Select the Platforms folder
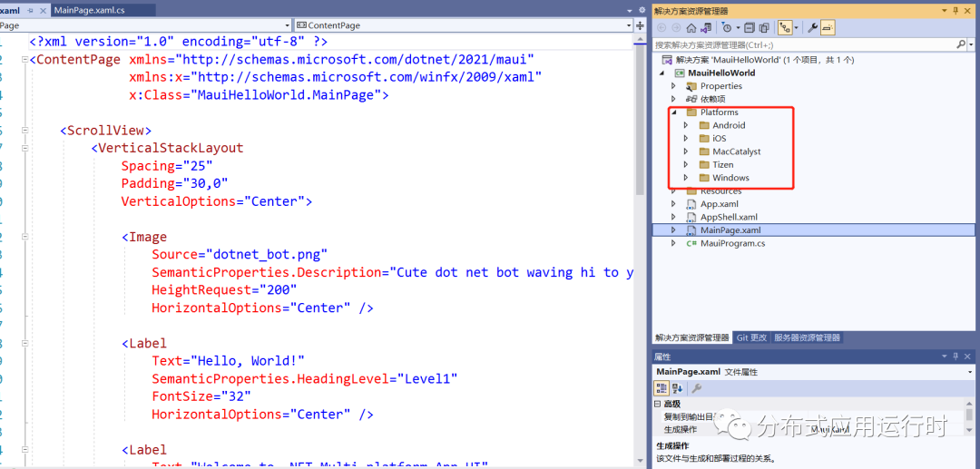The width and height of the screenshot is (980, 469). (719, 112)
